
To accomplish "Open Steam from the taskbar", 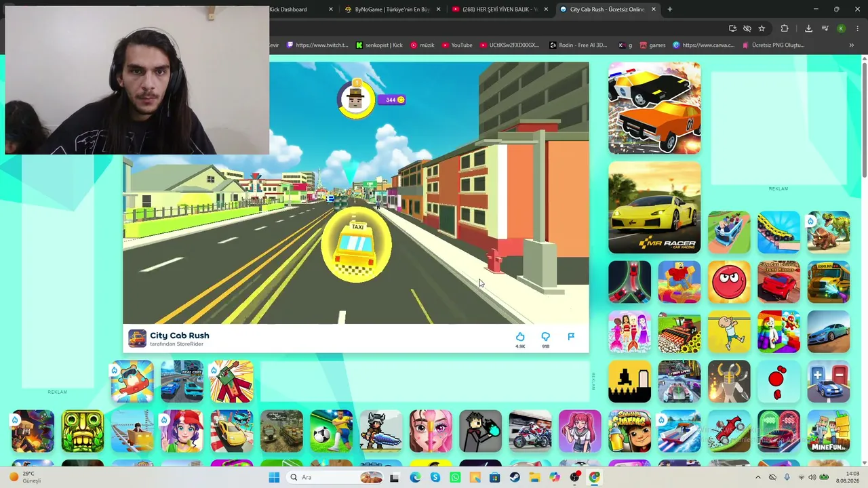I will (x=515, y=477).
